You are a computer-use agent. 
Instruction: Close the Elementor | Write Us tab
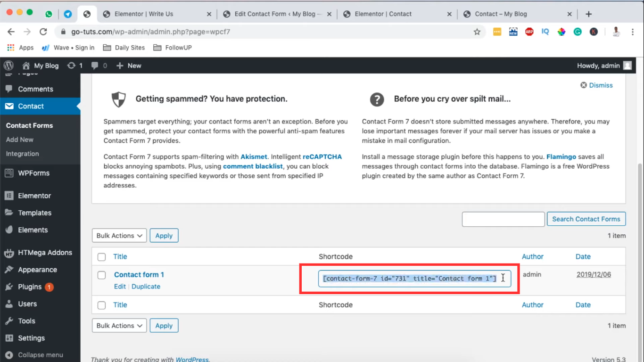(209, 14)
